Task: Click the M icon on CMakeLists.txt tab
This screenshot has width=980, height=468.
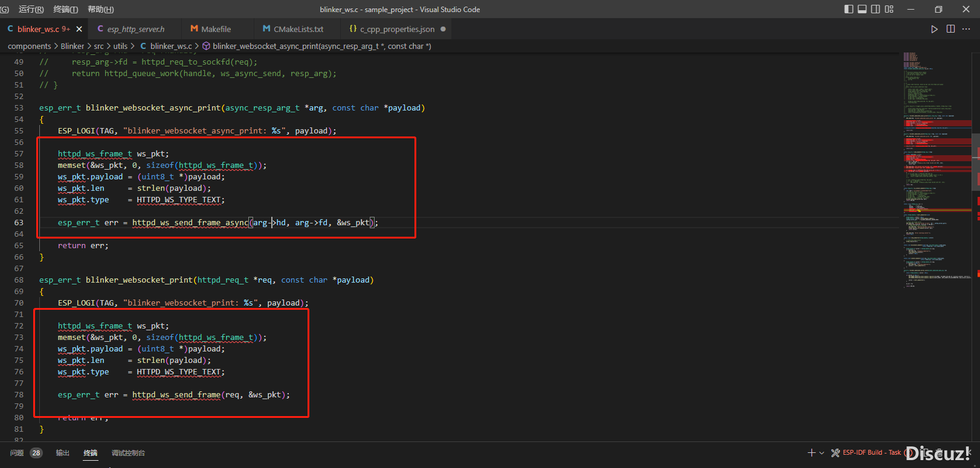Action: coord(266,29)
